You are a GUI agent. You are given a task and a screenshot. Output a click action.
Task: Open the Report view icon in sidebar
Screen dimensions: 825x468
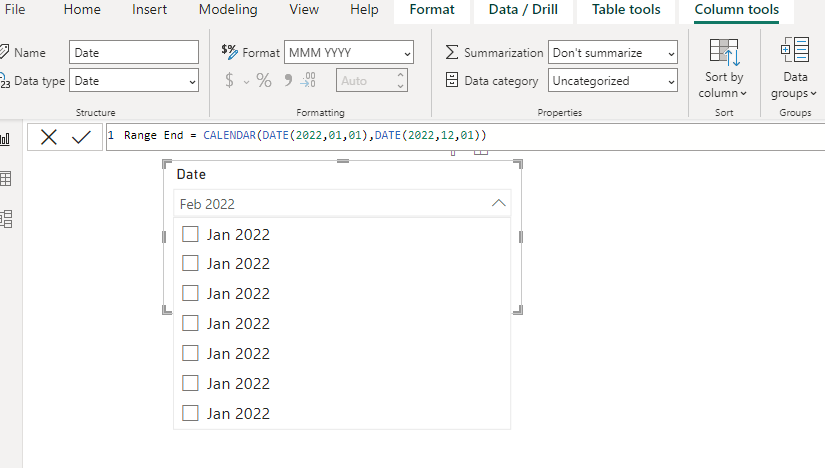[5, 139]
